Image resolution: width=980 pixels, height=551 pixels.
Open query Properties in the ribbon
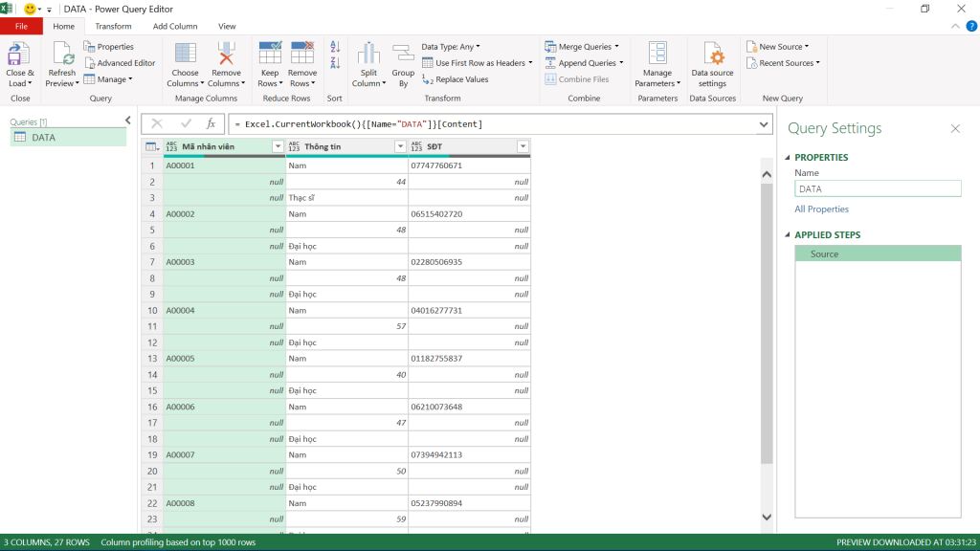tap(109, 47)
